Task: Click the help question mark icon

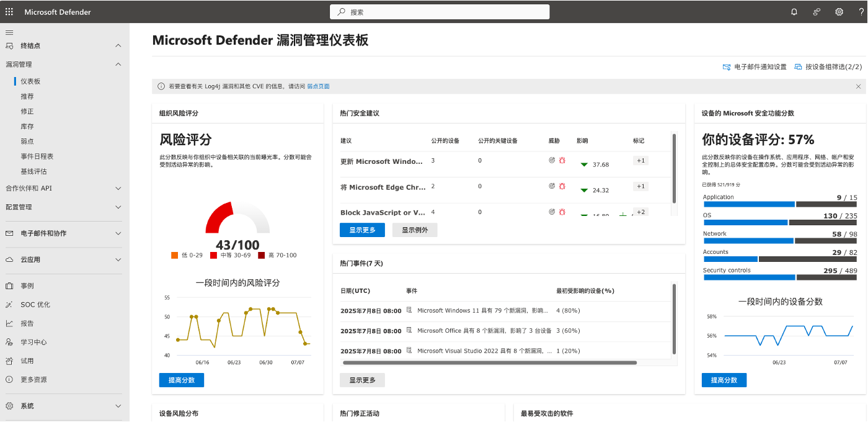Action: pos(861,12)
